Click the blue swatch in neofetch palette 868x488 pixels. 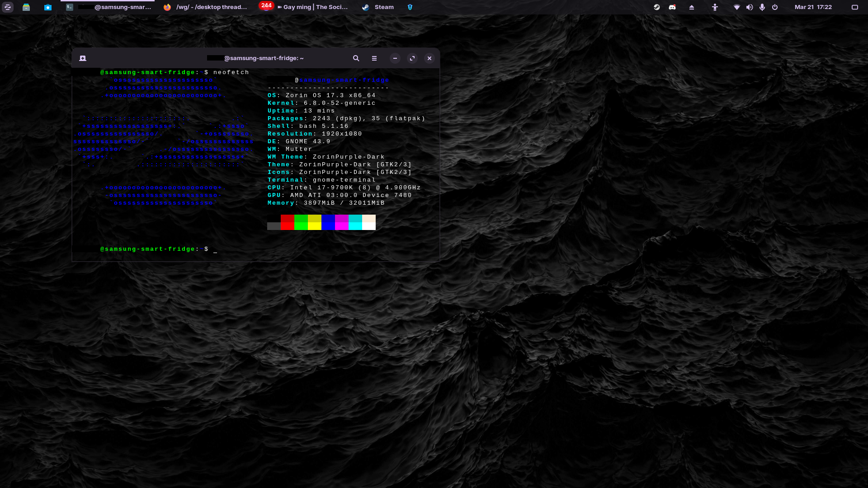point(328,222)
